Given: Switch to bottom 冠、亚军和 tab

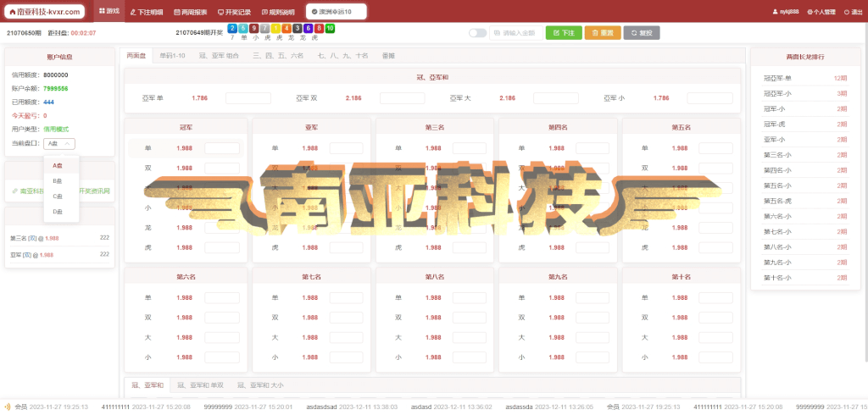Looking at the screenshot, I should 147,385.
